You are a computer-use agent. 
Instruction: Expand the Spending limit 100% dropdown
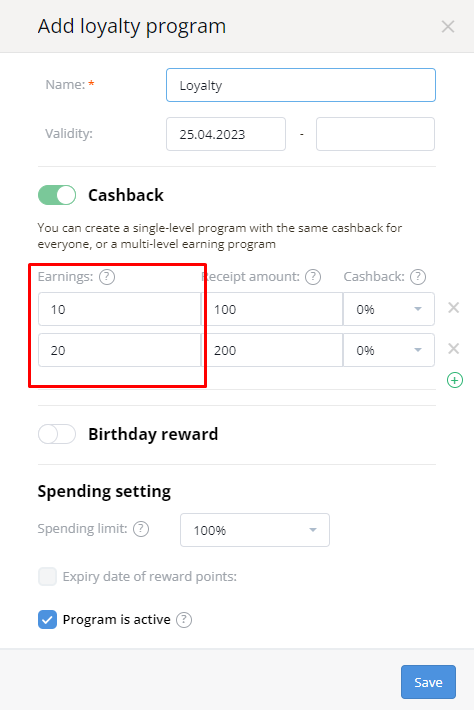[x=255, y=530]
